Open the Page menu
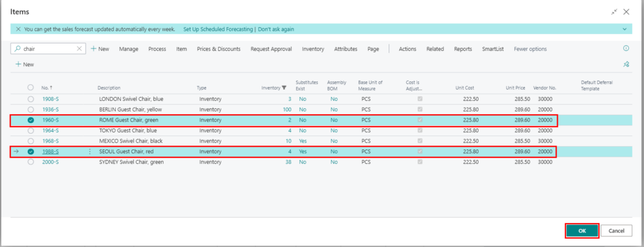 373,49
